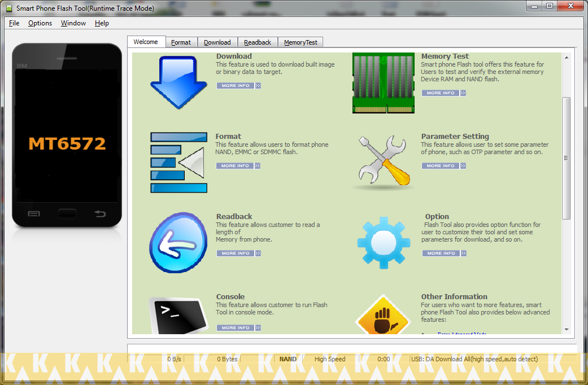Viewport: 588px width, 385px height.
Task: Click the blue Download arrow icon
Action: click(179, 82)
